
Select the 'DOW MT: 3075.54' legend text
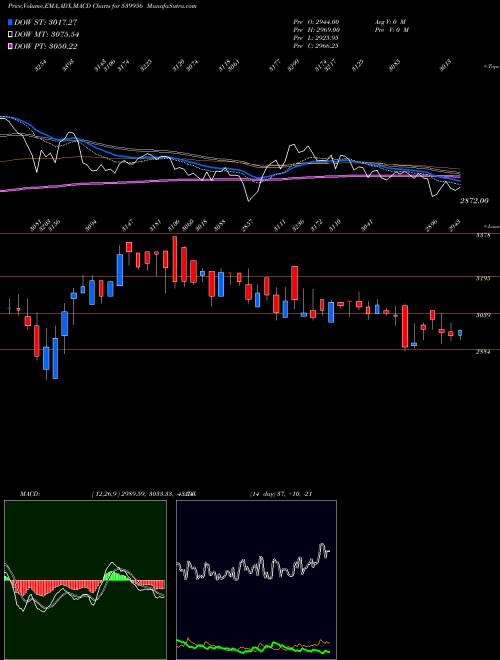[x=47, y=35]
